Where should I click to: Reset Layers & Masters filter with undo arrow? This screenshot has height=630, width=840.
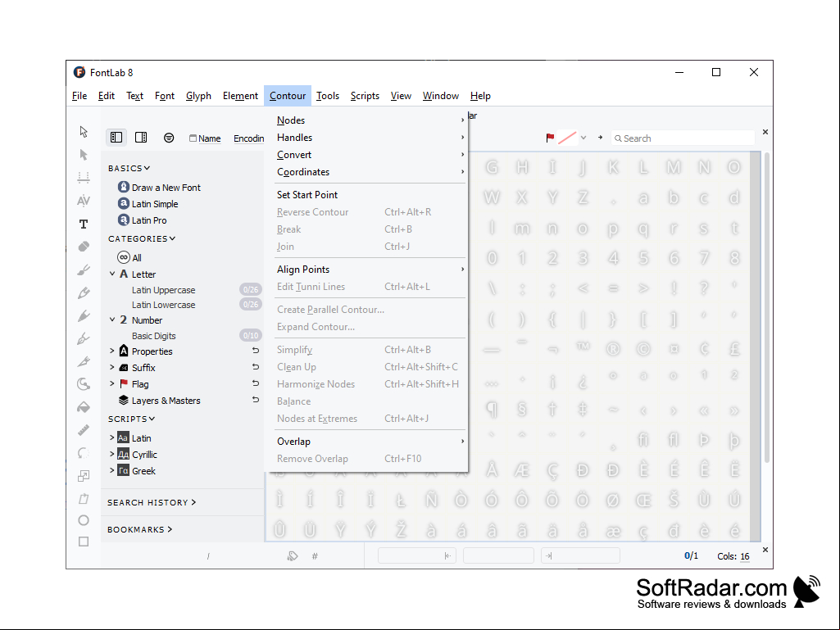tap(256, 400)
